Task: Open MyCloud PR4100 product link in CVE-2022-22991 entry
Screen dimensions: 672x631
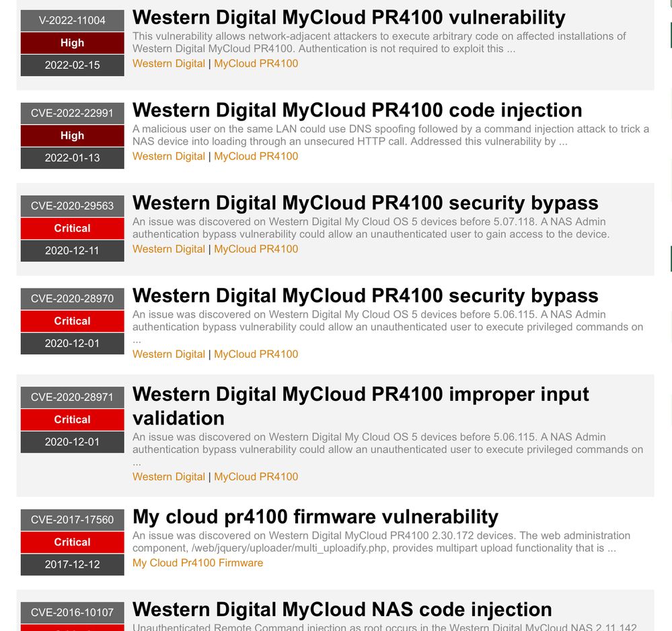Action: 256,156
